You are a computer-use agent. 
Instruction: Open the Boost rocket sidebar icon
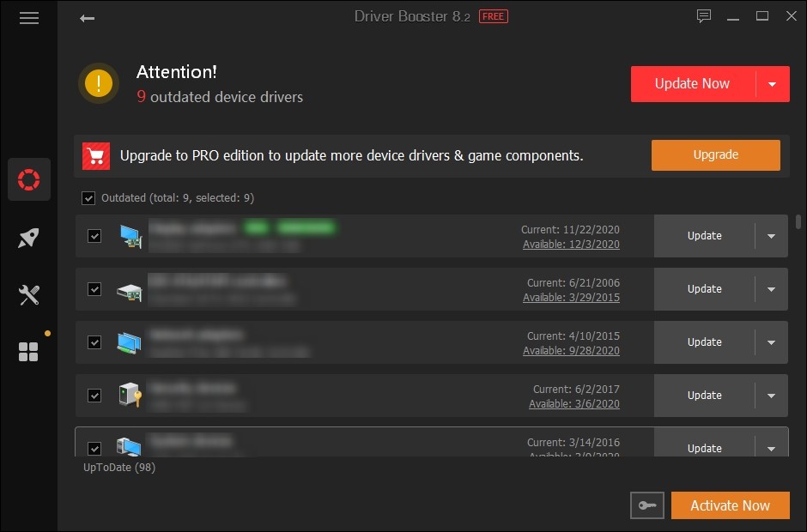click(x=29, y=238)
